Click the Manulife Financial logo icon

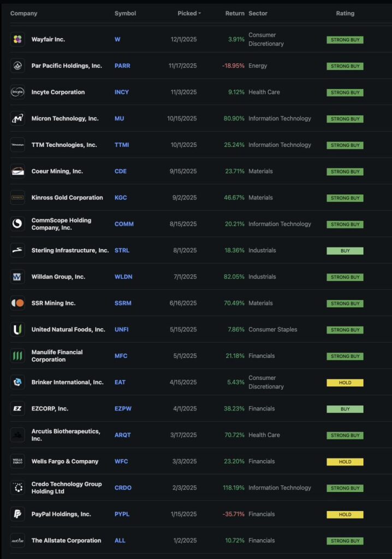point(17,356)
